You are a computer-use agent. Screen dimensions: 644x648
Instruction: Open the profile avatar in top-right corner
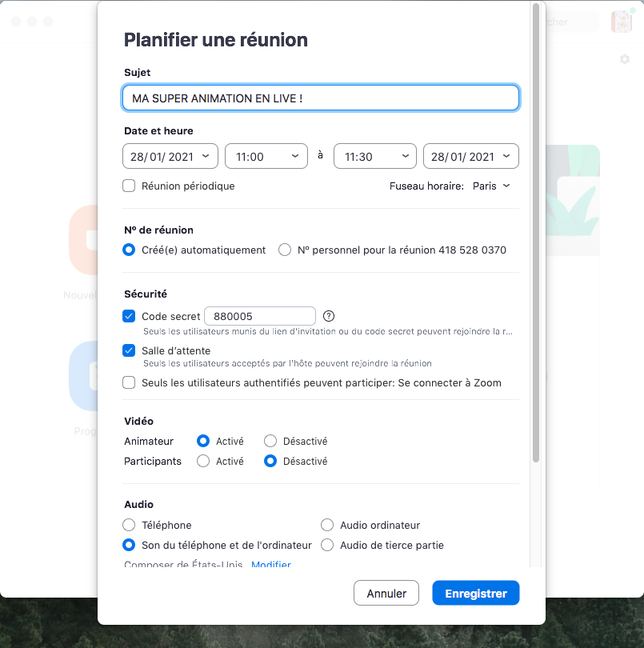click(621, 22)
